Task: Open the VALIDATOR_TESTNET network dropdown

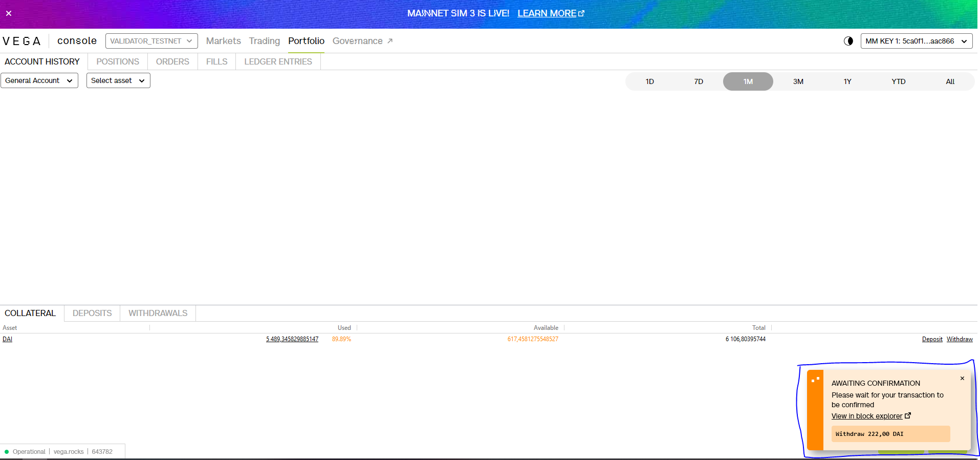Action: [x=151, y=41]
